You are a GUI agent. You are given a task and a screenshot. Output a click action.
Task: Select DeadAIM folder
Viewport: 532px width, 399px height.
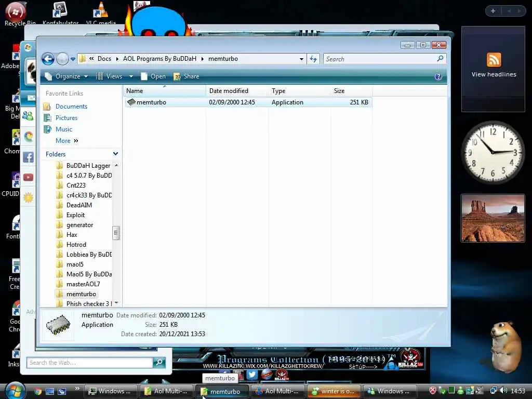pyautogui.click(x=79, y=205)
